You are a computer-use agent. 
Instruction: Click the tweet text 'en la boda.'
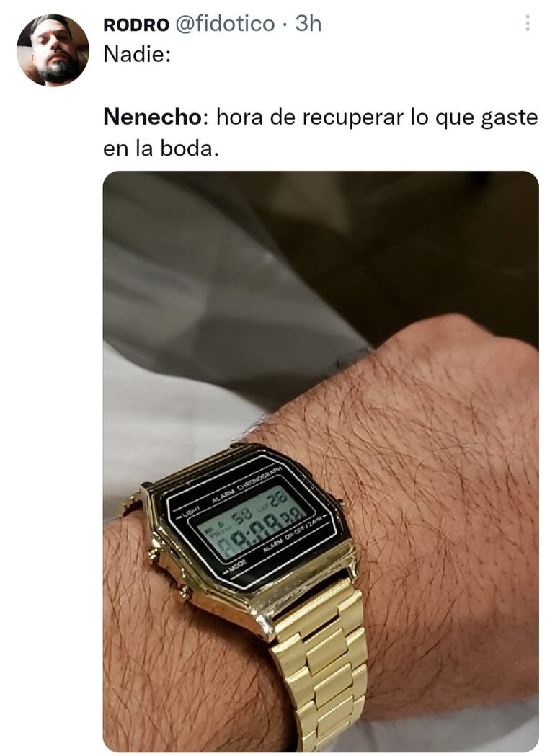tap(161, 149)
